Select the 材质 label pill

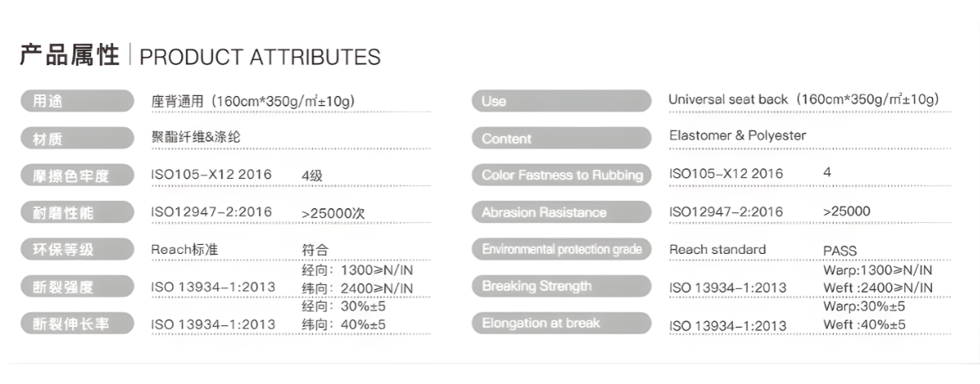[77, 138]
